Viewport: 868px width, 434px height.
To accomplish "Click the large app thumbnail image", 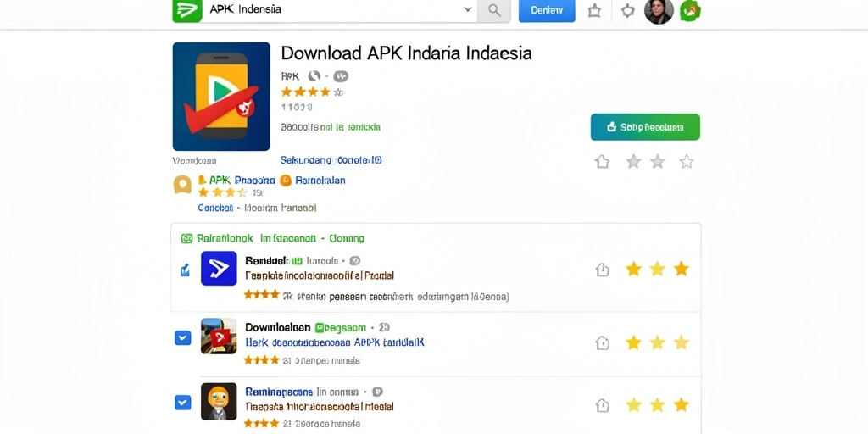I will point(221,97).
